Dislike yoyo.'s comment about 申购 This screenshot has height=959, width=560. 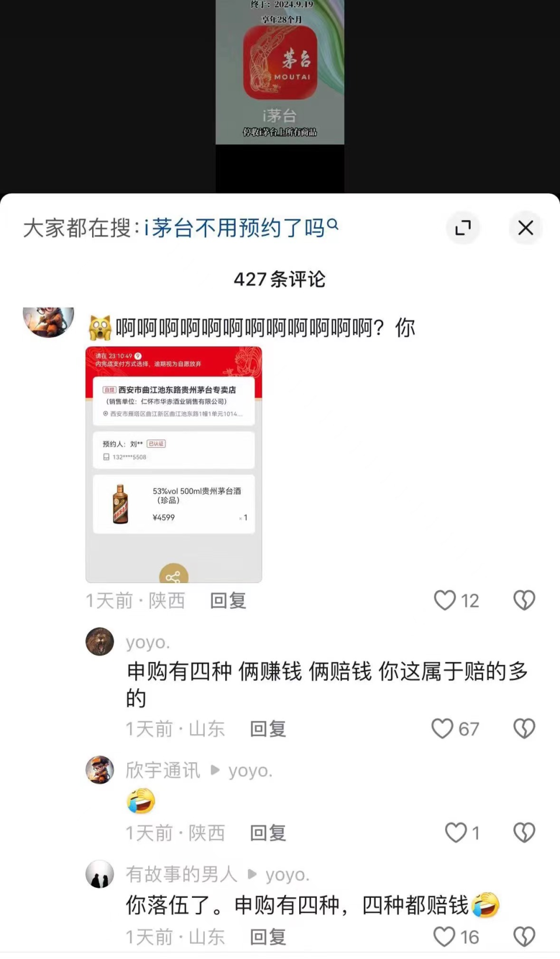[x=524, y=728]
